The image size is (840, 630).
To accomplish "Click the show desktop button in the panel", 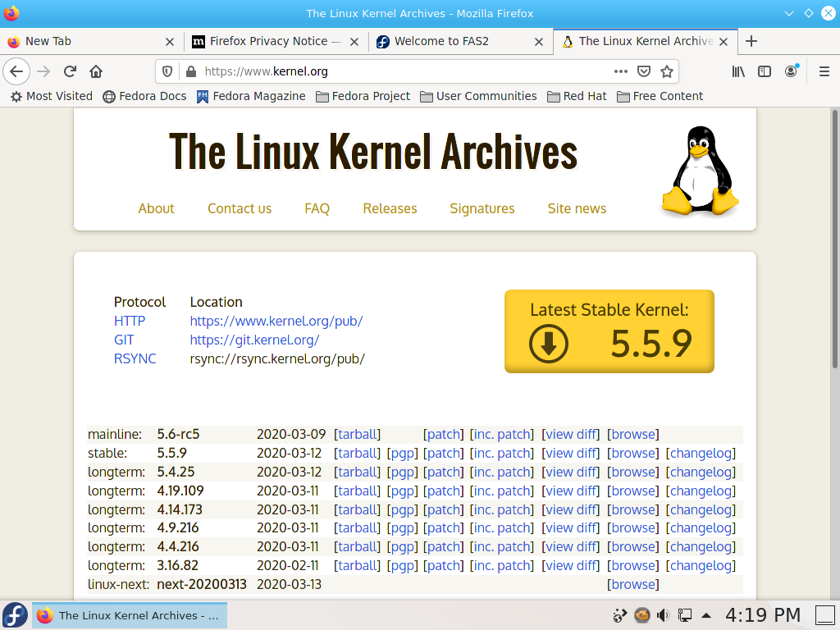I will [x=825, y=615].
